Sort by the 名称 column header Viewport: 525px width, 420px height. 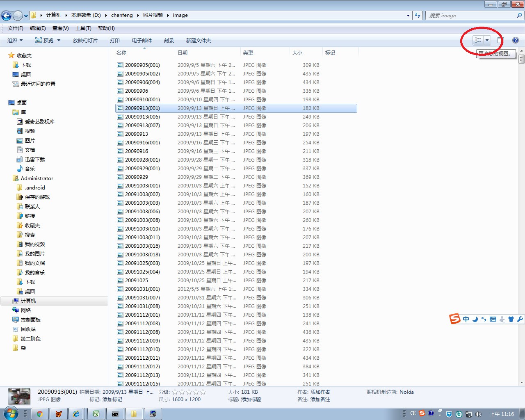click(121, 53)
